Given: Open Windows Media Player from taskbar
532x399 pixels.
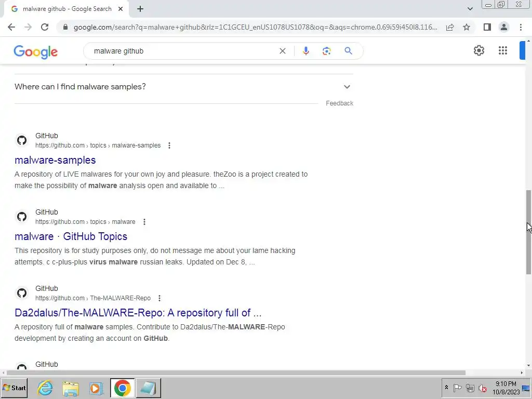Looking at the screenshot, I should tap(96, 388).
